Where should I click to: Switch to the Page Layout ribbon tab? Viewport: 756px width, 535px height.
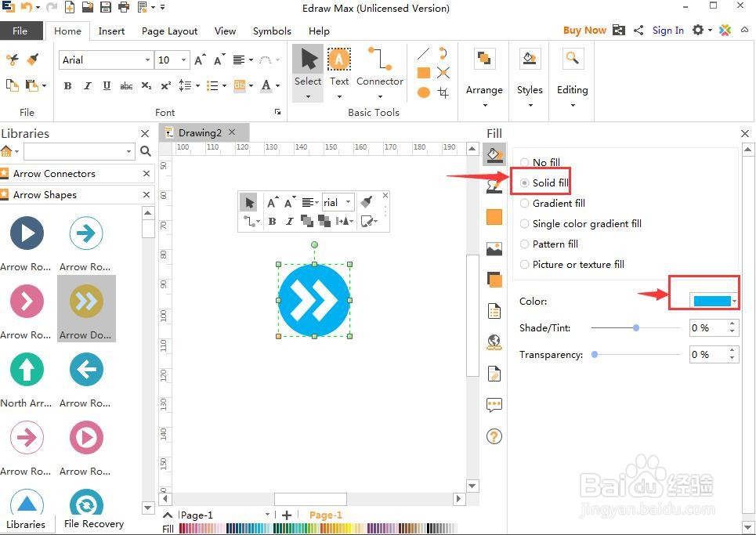click(170, 31)
